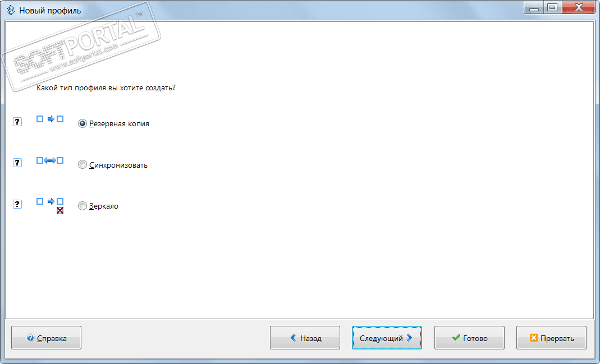This screenshot has height=364, width=600.
Task: Select the Синхронизовать radio button
Action: tap(83, 165)
